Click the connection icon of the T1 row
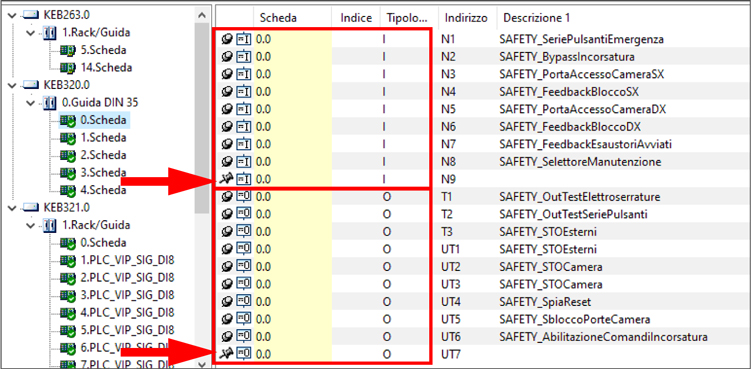 coord(228,197)
